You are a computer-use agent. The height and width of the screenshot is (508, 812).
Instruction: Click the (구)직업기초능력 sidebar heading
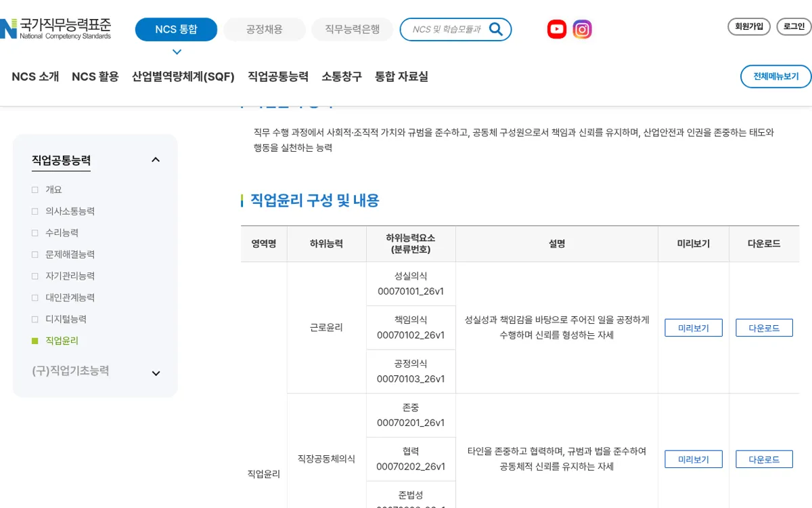(x=70, y=371)
